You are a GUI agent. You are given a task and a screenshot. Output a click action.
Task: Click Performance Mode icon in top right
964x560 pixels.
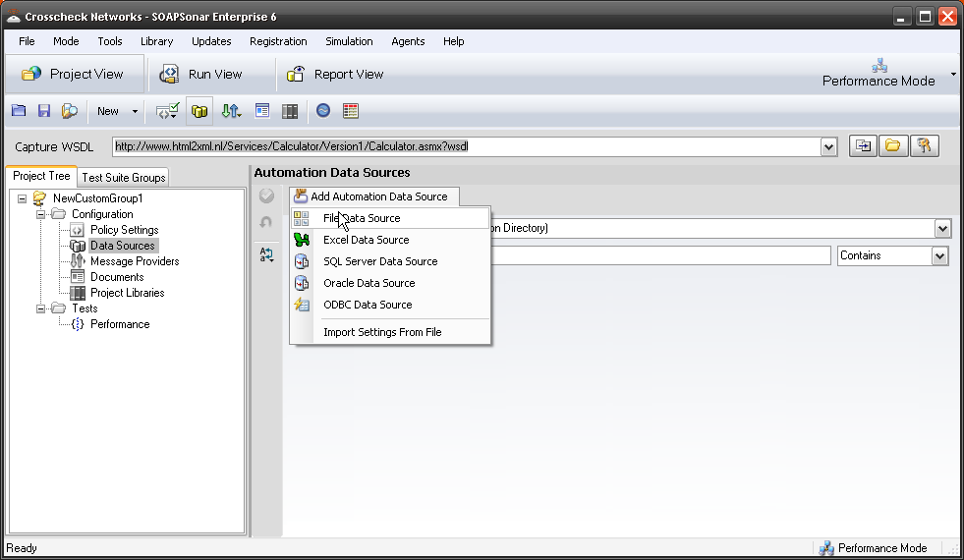879,65
